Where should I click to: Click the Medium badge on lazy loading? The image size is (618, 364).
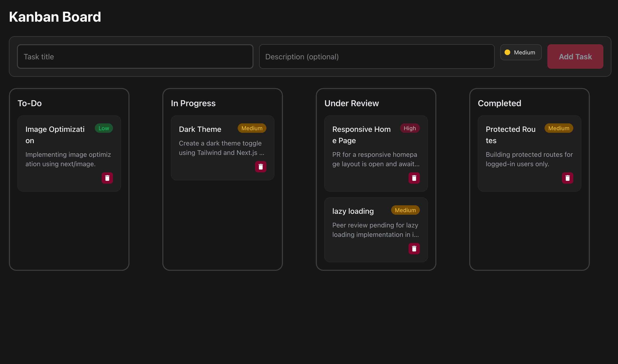point(405,210)
